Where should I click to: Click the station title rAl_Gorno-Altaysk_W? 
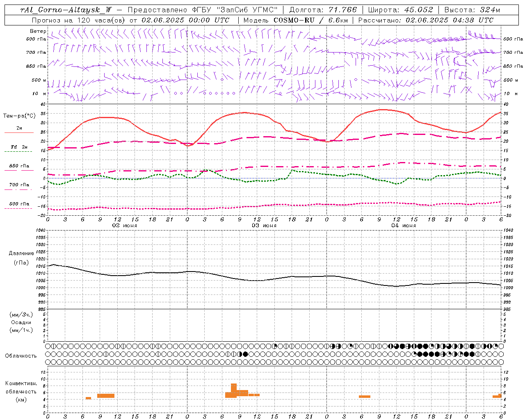coord(66,10)
